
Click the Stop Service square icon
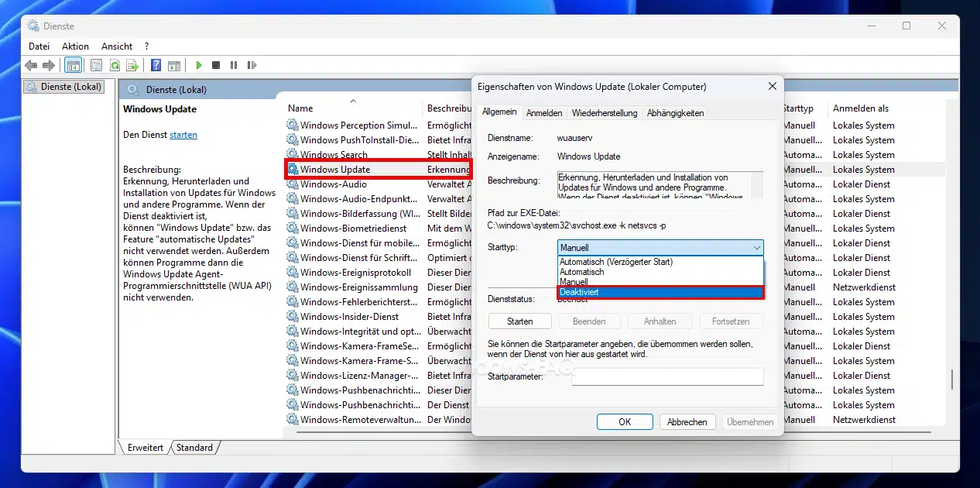pyautogui.click(x=216, y=66)
